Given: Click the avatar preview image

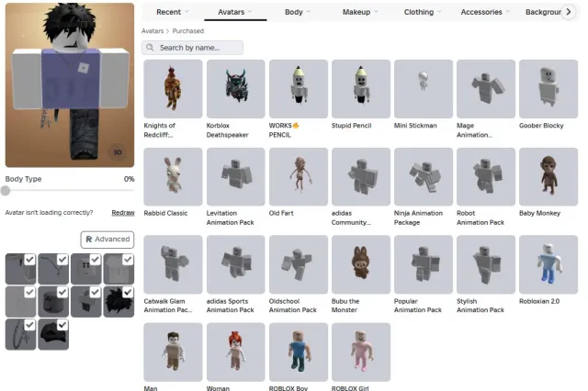Looking at the screenshot, I should pyautogui.click(x=70, y=84).
